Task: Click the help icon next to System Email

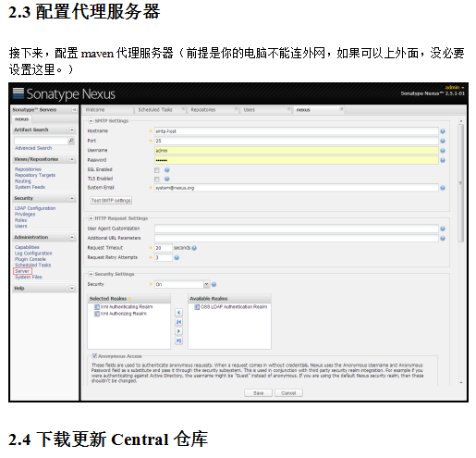Action: [443, 188]
